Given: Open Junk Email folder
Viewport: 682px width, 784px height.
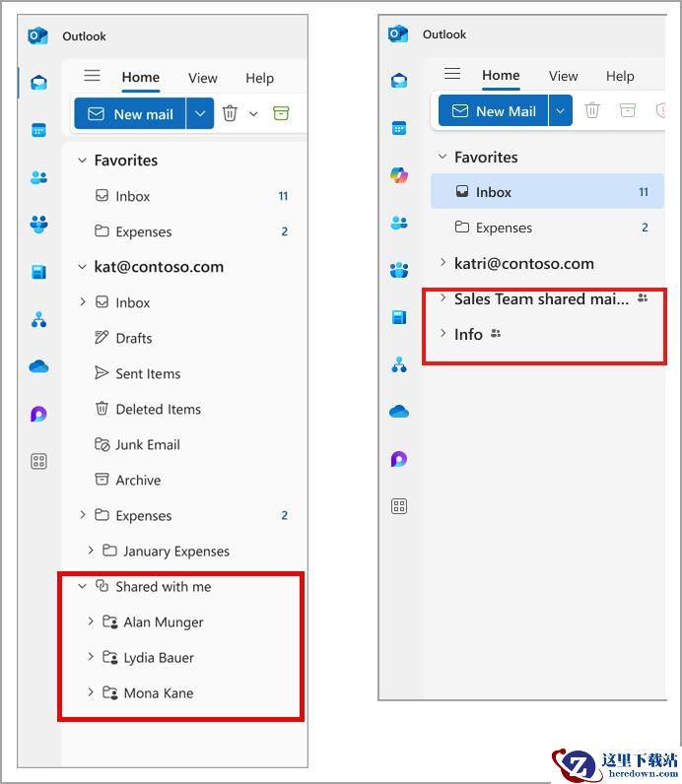Looking at the screenshot, I should (x=184, y=444).
